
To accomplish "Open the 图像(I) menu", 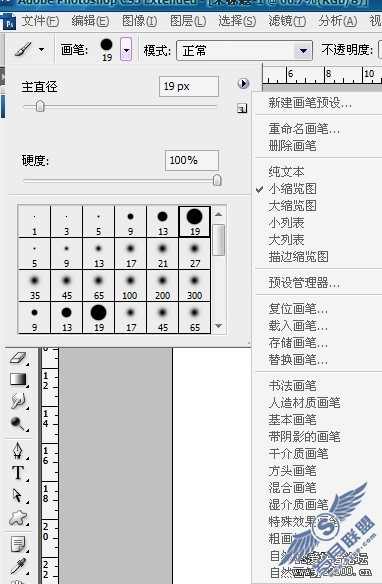I will point(140,21).
